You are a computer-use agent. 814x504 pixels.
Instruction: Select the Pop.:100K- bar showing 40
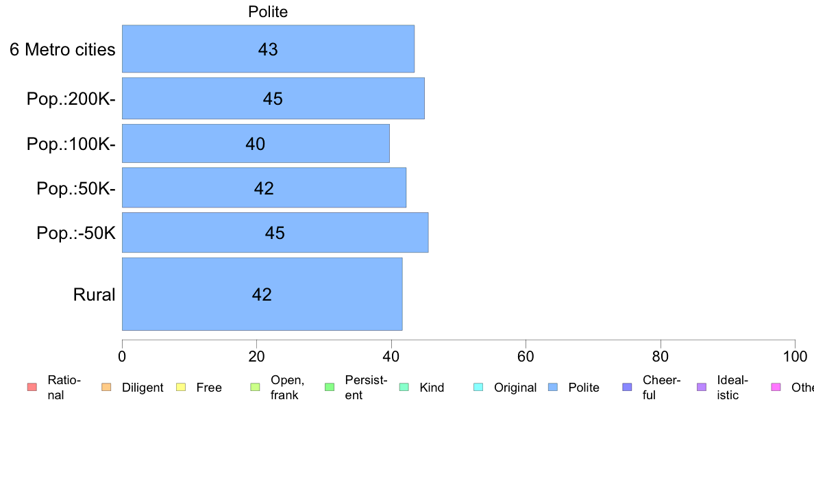256,143
